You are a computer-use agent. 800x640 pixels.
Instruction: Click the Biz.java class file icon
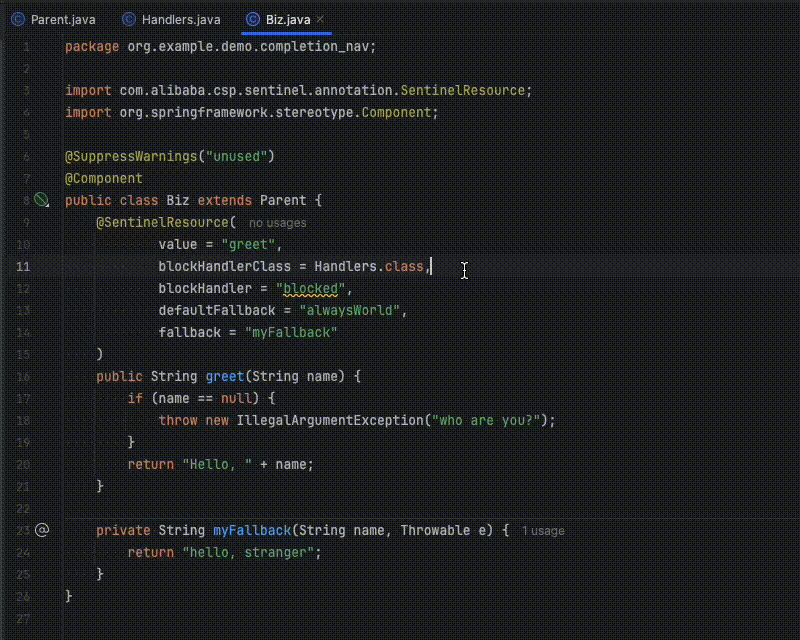(x=253, y=19)
